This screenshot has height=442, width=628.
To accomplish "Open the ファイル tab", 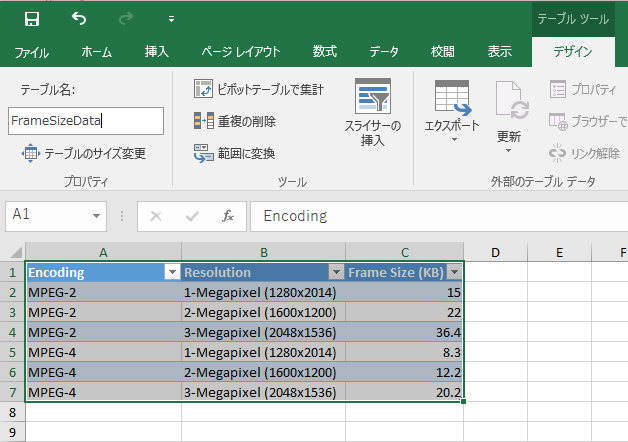I will pyautogui.click(x=31, y=52).
